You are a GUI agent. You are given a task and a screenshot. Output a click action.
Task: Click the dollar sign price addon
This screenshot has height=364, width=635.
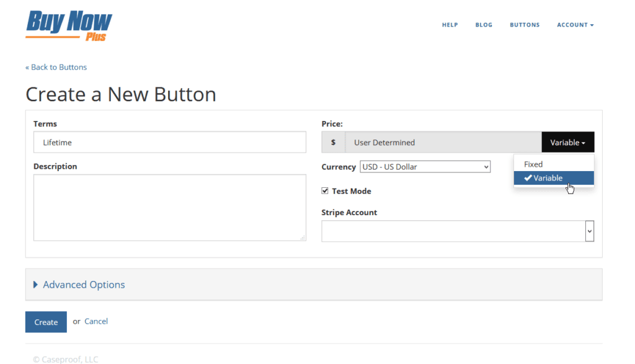tap(333, 142)
